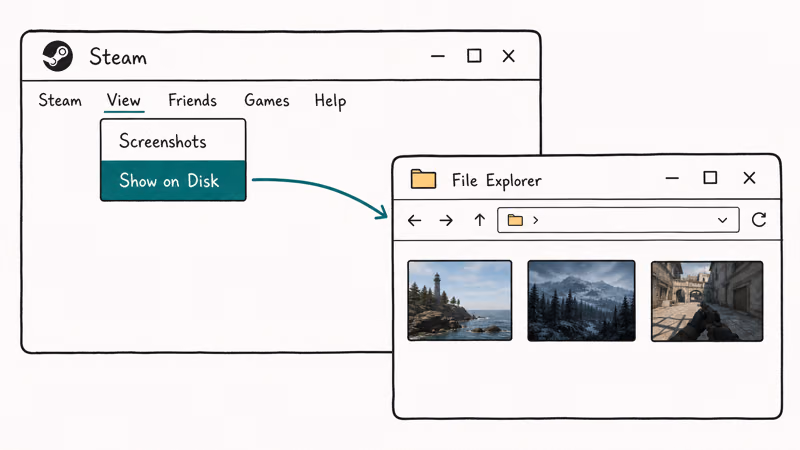
Task: Choose Show on Disk option
Action: [173, 181]
